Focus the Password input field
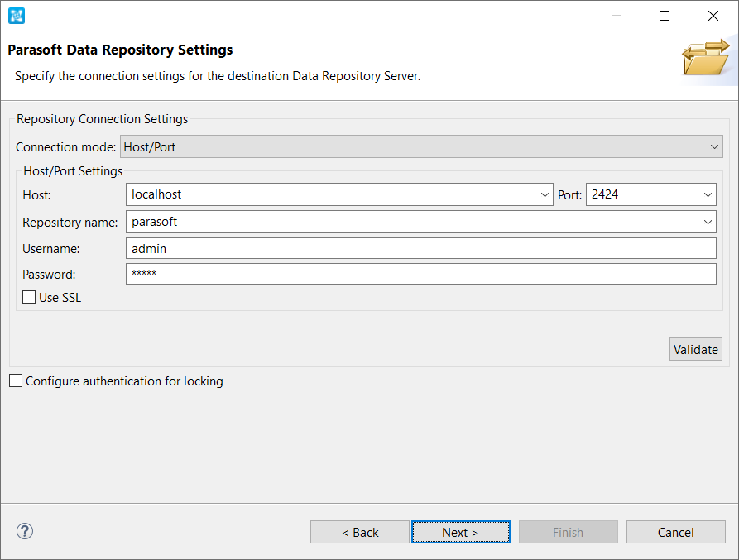Screen dimensions: 739x560 [421, 274]
